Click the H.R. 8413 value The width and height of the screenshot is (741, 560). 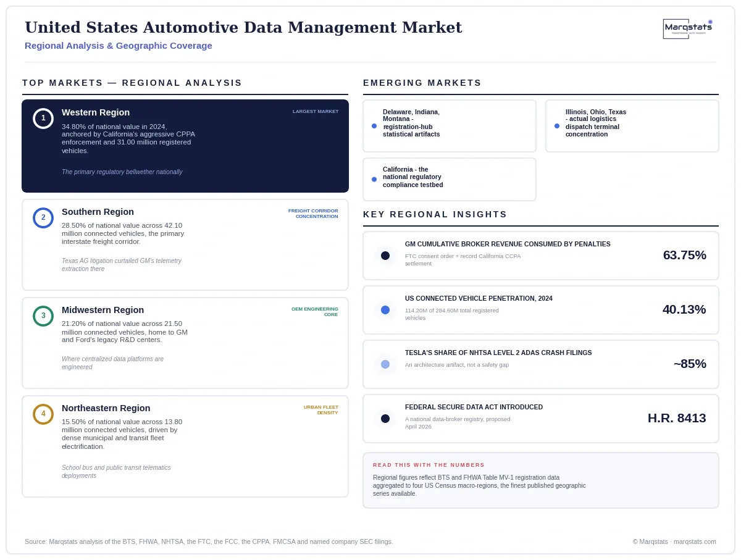[x=677, y=418]
